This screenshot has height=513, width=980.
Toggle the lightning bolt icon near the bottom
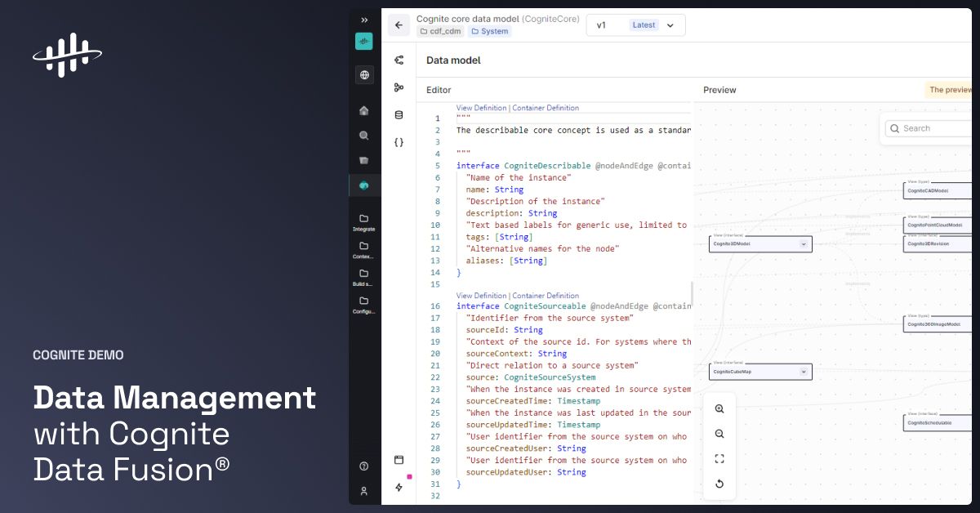pyautogui.click(x=399, y=488)
